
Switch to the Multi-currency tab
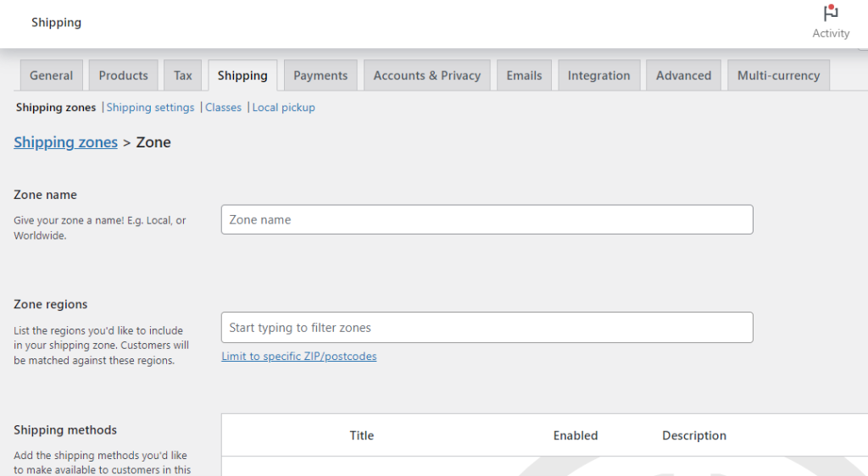tap(778, 75)
